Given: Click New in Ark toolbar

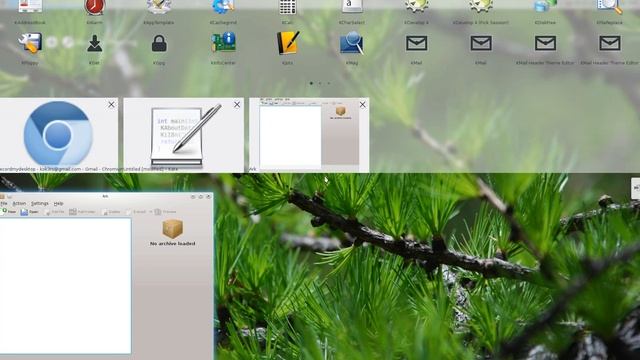Looking at the screenshot, I should tap(8, 212).
